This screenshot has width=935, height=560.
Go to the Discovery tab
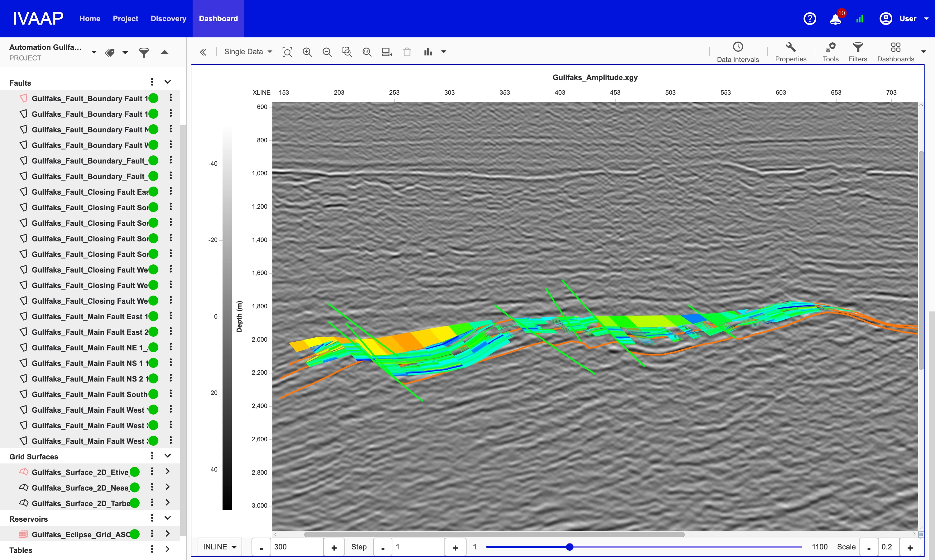pos(168,18)
